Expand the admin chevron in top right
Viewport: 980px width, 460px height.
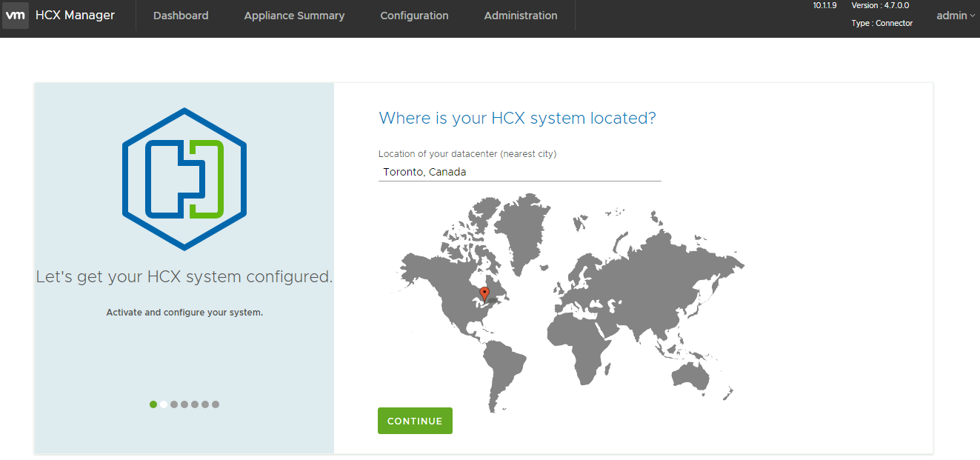[x=972, y=16]
